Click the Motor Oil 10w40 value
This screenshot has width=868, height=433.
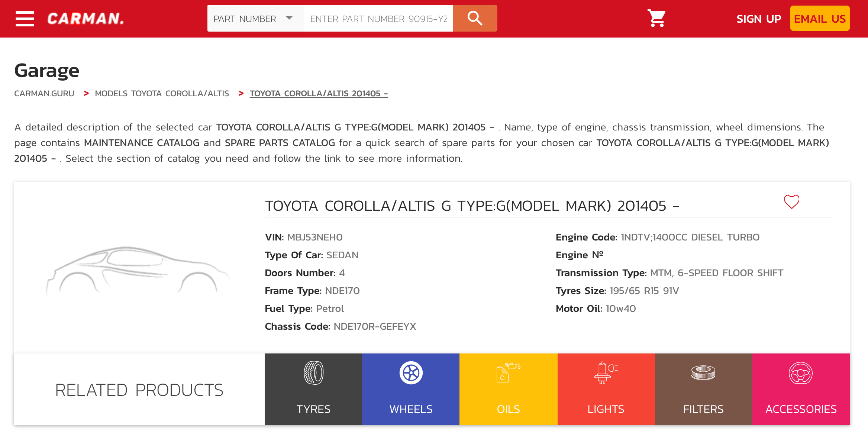point(621,308)
